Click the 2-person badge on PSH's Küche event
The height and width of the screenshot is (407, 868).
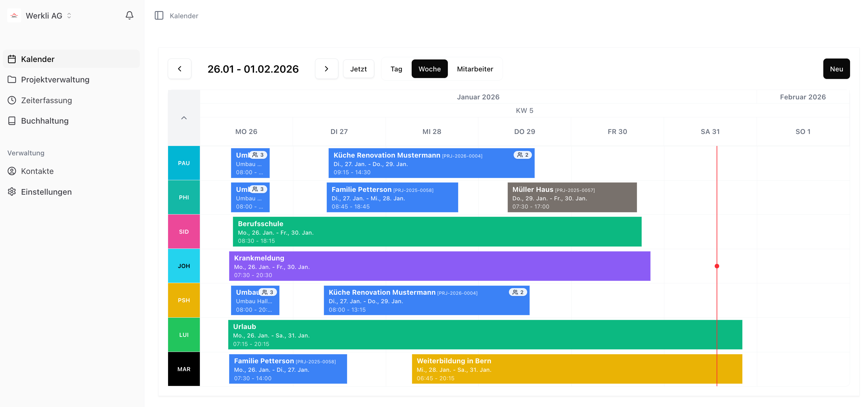pyautogui.click(x=518, y=292)
